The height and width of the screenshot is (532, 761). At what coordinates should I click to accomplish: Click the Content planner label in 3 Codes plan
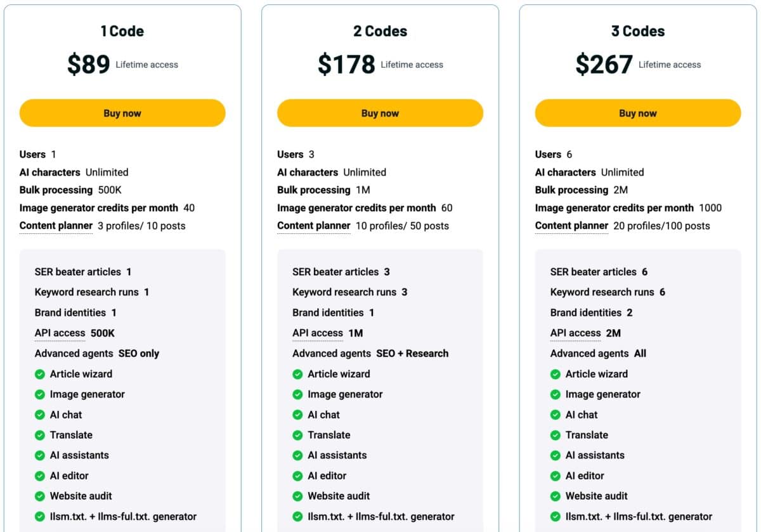point(571,226)
